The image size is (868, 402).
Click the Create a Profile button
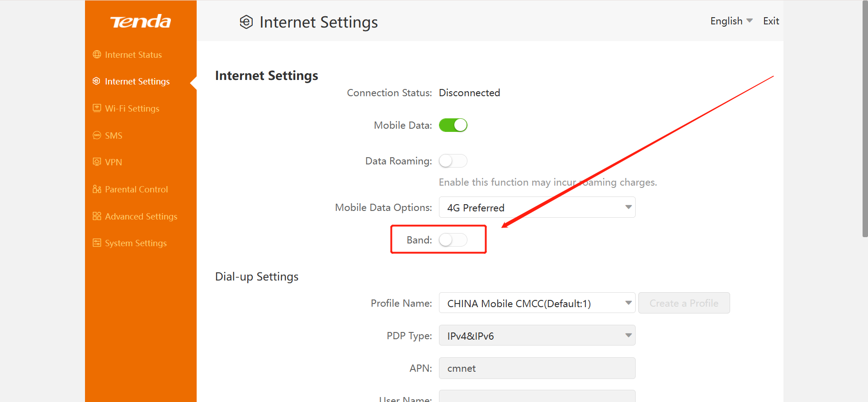point(684,303)
